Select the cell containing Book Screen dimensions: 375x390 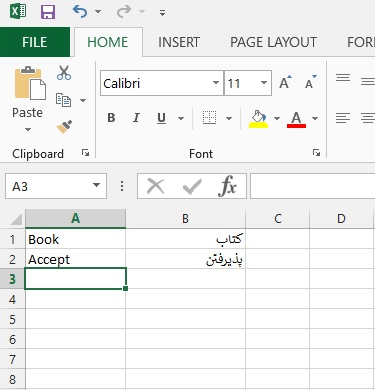(75, 239)
